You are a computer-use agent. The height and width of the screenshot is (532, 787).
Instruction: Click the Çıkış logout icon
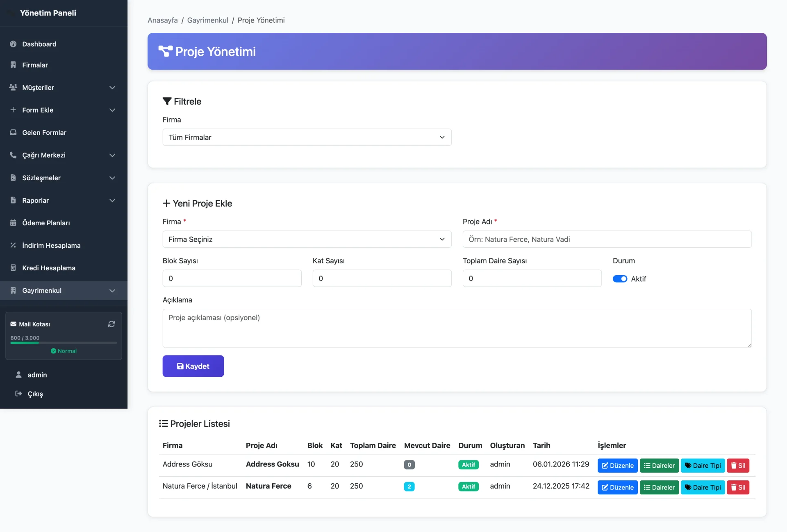18,394
